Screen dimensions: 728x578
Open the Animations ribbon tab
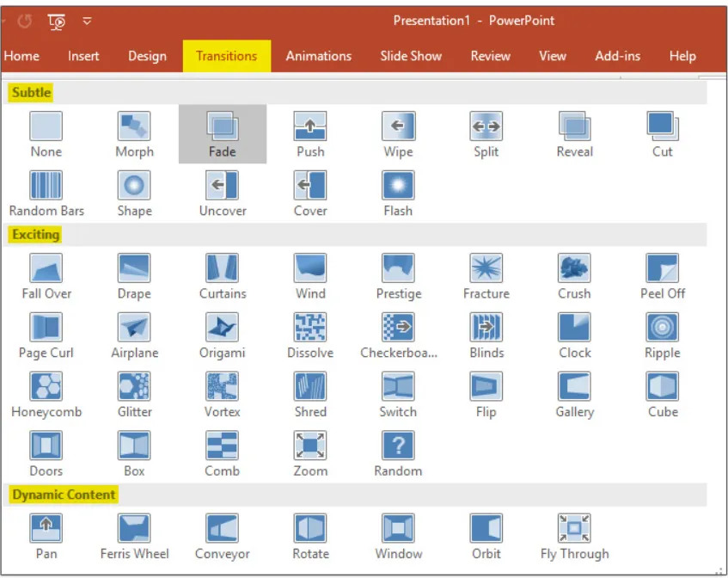pos(319,56)
